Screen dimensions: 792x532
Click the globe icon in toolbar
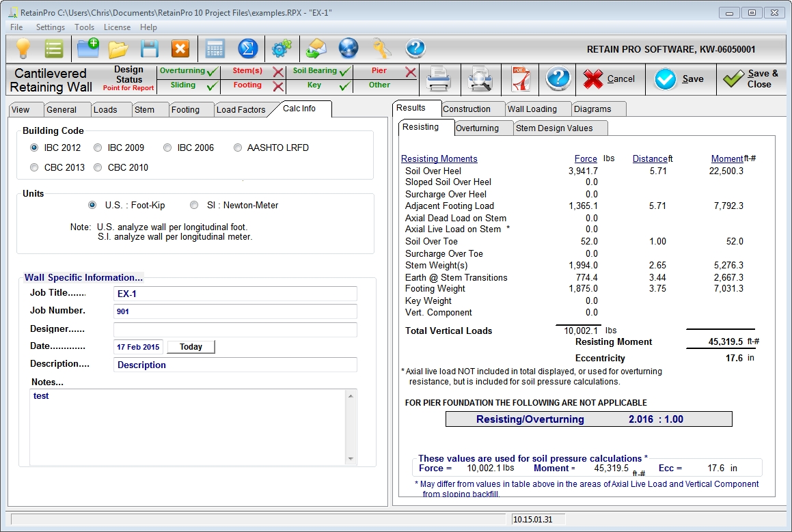(349, 49)
